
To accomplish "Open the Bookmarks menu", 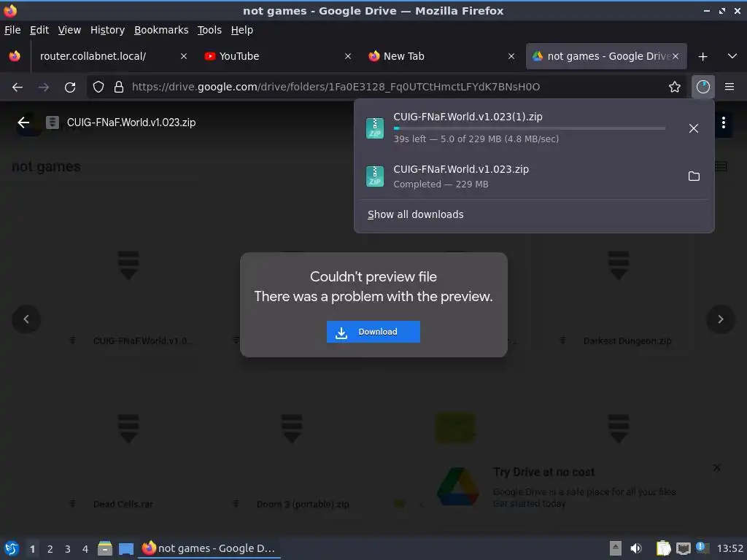I will coord(161,30).
